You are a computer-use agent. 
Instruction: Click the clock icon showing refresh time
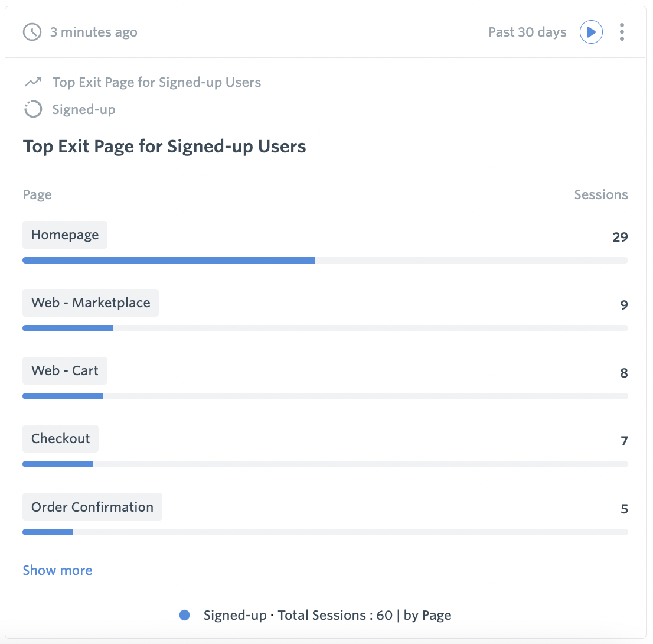(32, 32)
